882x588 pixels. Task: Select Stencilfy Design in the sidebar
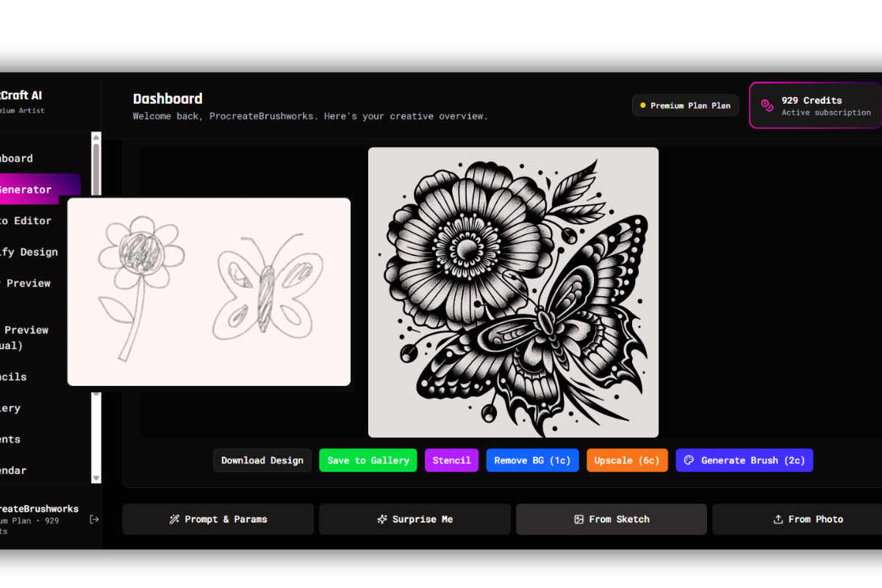point(29,251)
